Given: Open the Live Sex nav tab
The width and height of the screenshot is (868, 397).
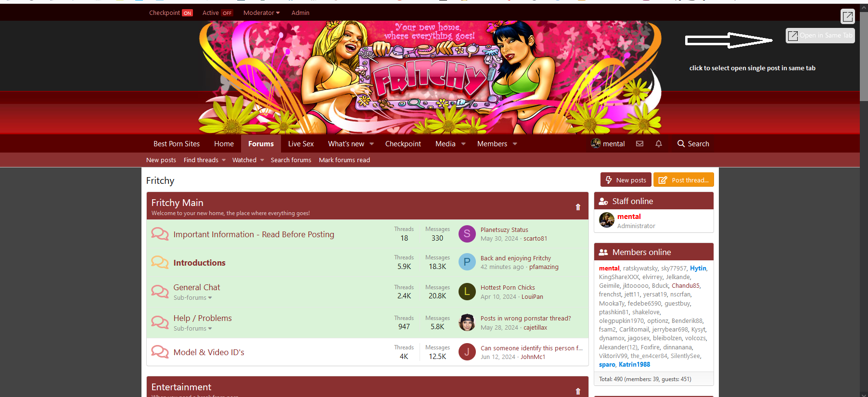Looking at the screenshot, I should click(x=301, y=144).
